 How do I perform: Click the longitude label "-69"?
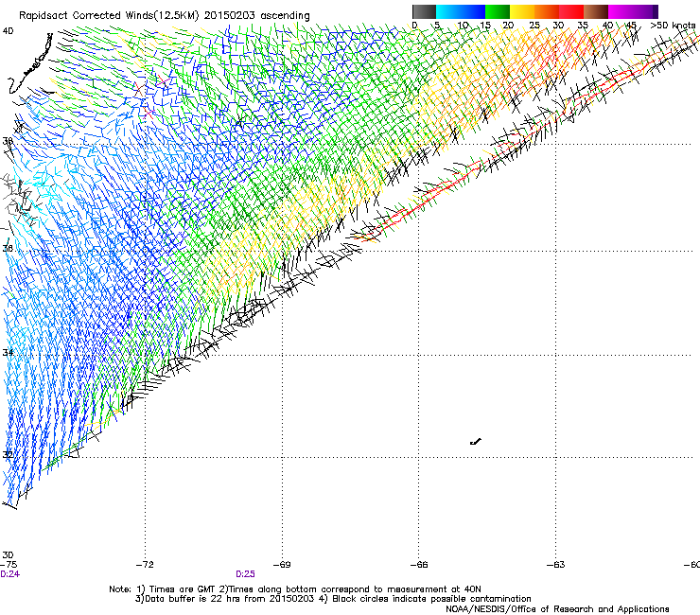tap(282, 564)
